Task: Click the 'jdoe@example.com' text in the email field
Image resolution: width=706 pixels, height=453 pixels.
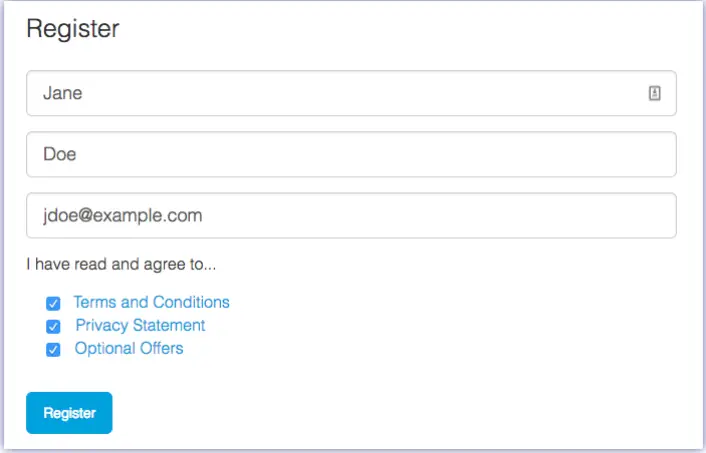Action: tap(122, 215)
